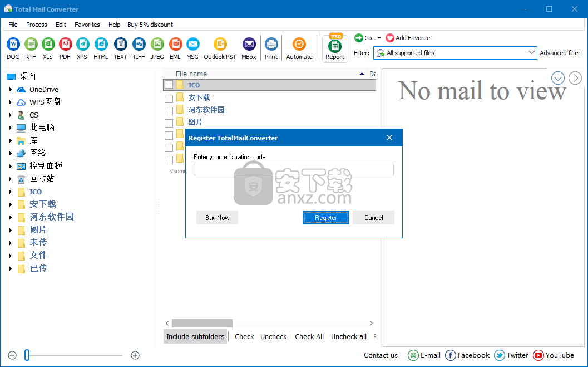Expand the 网络 tree node
588x367 pixels.
(x=10, y=153)
